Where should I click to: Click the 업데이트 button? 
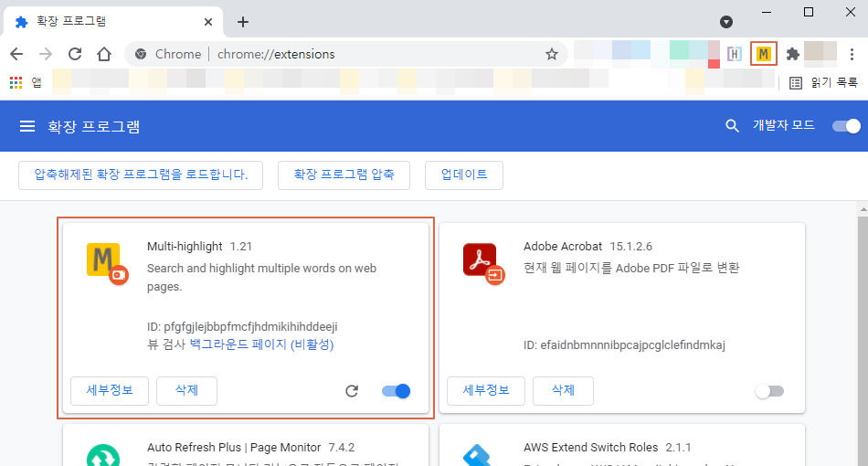[464, 175]
